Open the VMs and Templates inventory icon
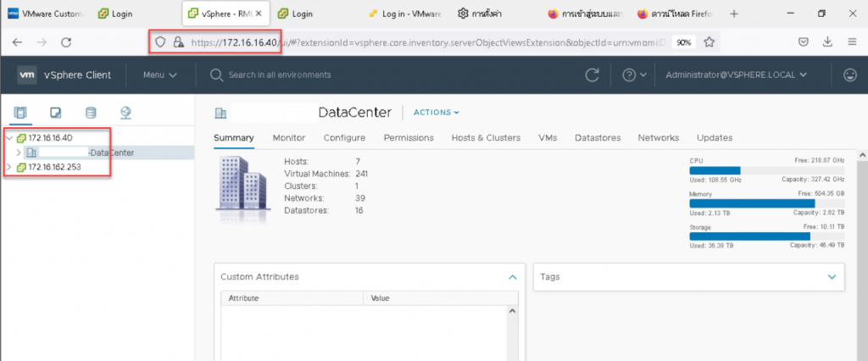This screenshot has width=868, height=361. point(55,113)
